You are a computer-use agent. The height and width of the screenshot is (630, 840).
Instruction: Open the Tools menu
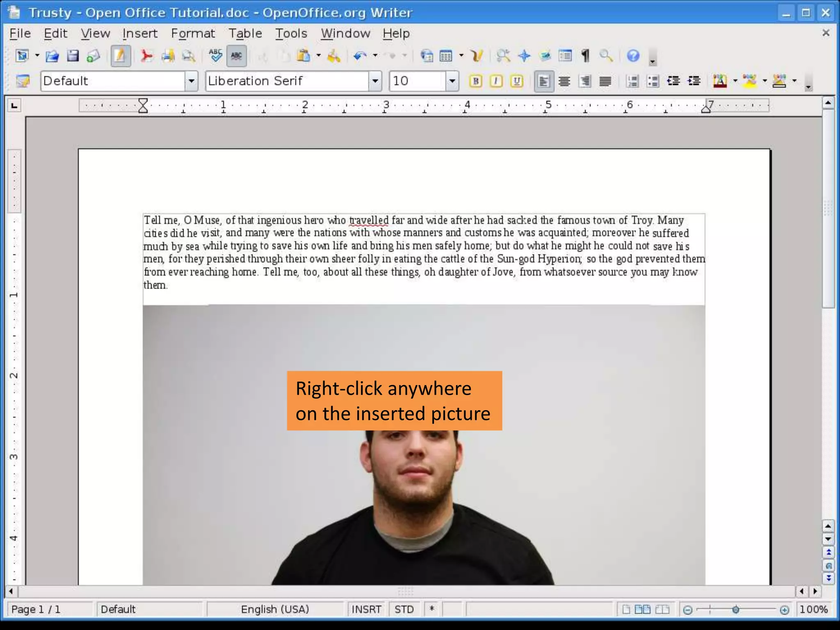[x=291, y=33]
